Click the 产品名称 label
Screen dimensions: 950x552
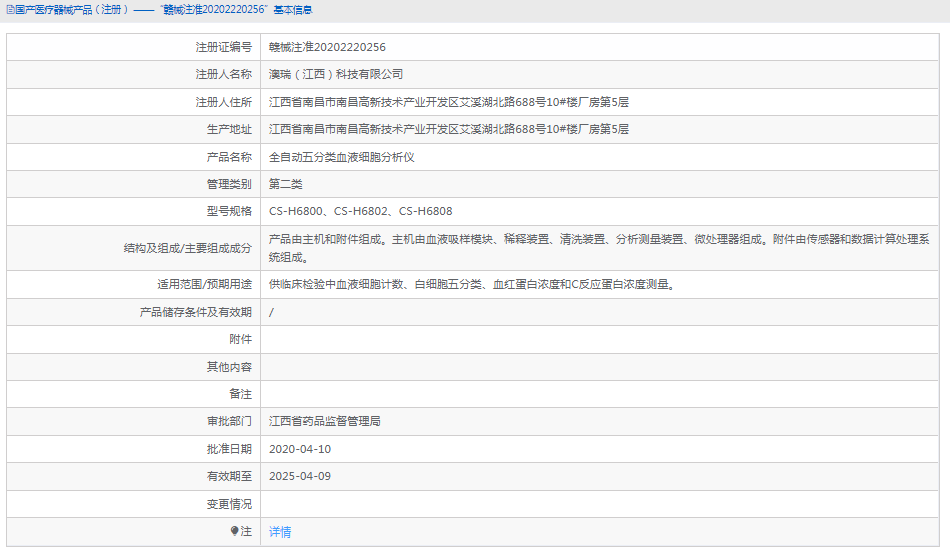click(229, 157)
